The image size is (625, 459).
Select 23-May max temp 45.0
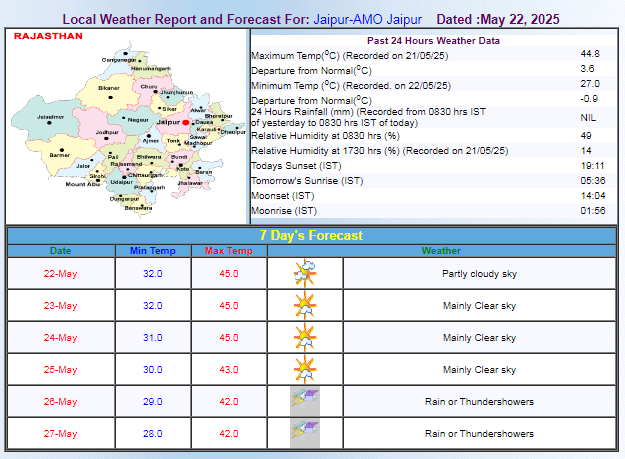[x=229, y=306]
